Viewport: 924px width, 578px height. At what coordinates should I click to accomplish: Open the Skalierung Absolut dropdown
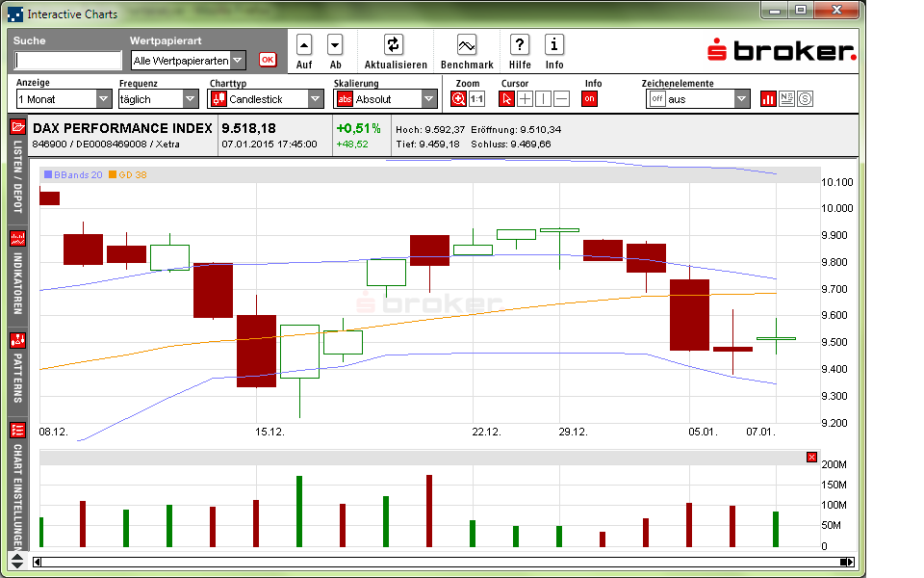385,99
